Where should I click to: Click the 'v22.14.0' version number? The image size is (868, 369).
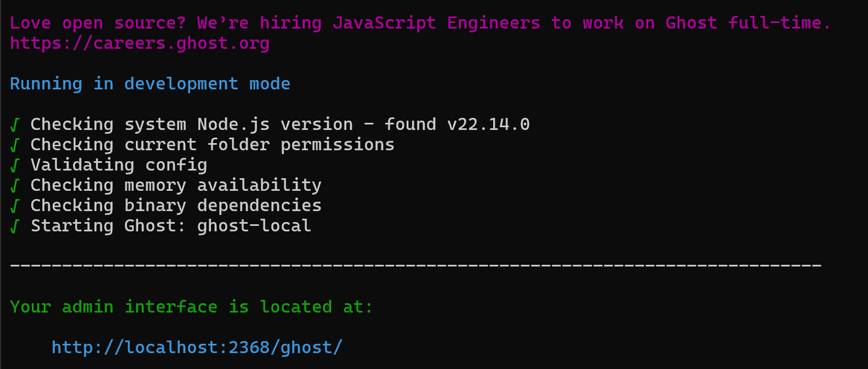click(x=488, y=124)
